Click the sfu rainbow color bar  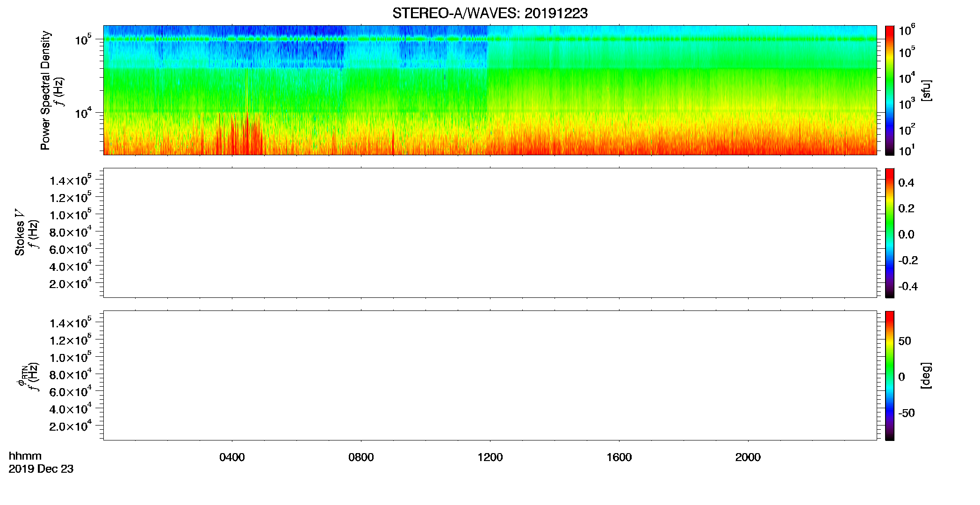890,90
